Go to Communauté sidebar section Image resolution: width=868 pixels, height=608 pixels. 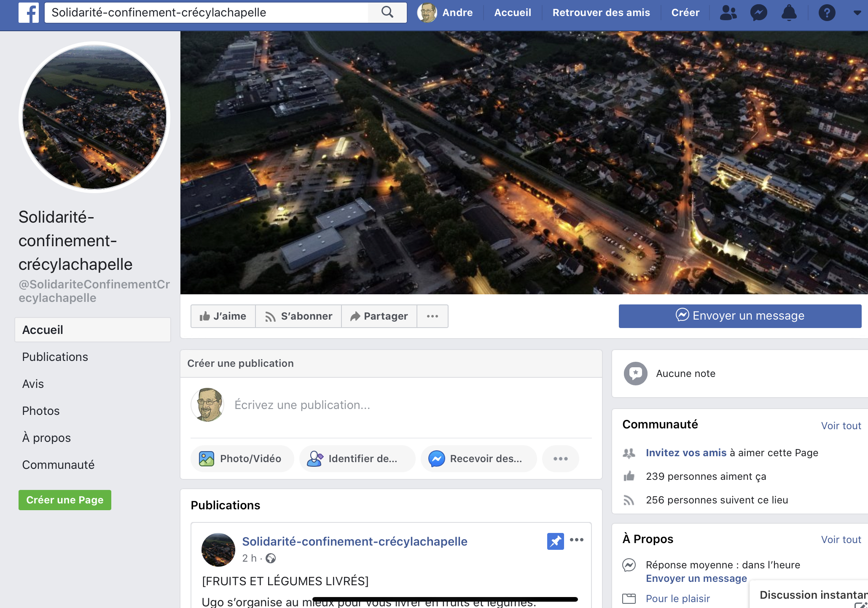click(58, 465)
